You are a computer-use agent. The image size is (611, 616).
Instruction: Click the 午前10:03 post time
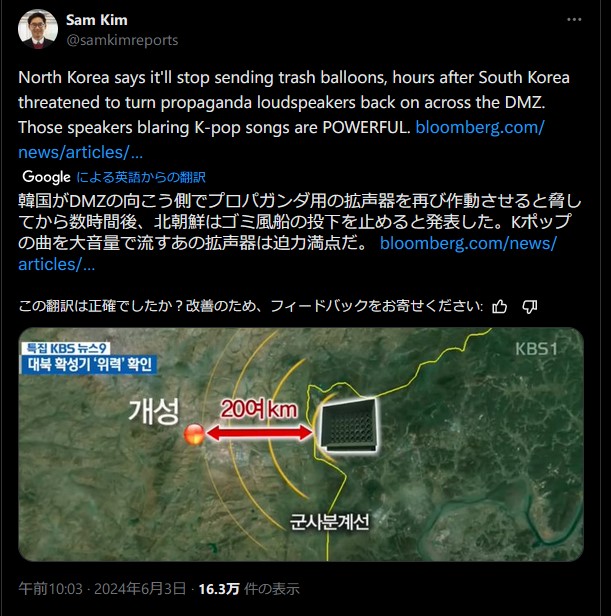click(50, 588)
